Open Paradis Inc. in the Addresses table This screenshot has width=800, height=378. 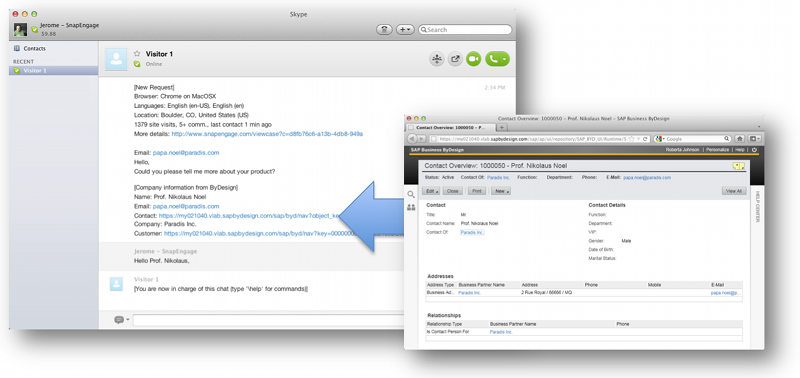[x=470, y=293]
